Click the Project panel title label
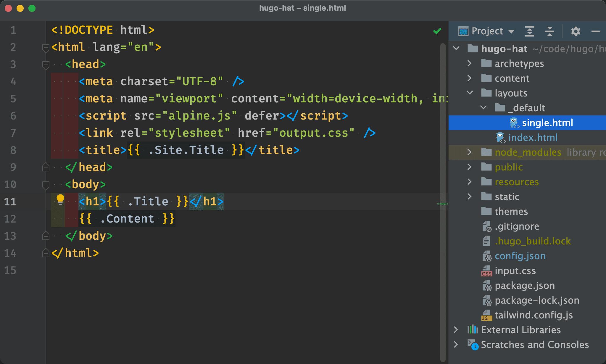The height and width of the screenshot is (364, 606). pyautogui.click(x=487, y=31)
